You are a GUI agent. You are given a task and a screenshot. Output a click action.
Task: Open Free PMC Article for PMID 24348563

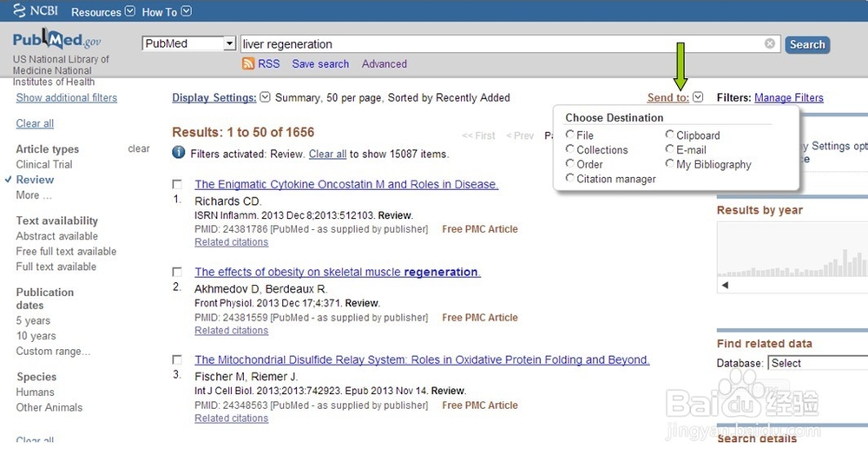tap(480, 405)
